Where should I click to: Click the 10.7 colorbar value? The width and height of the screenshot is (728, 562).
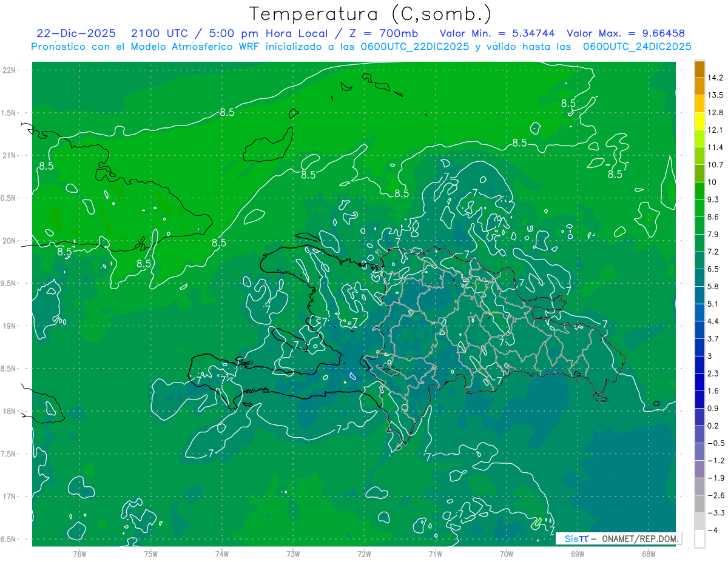(x=716, y=165)
